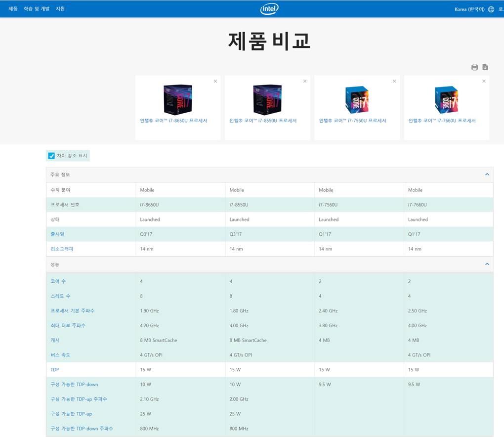Open the 지원 menu
This screenshot has width=504, height=437.
[60, 9]
